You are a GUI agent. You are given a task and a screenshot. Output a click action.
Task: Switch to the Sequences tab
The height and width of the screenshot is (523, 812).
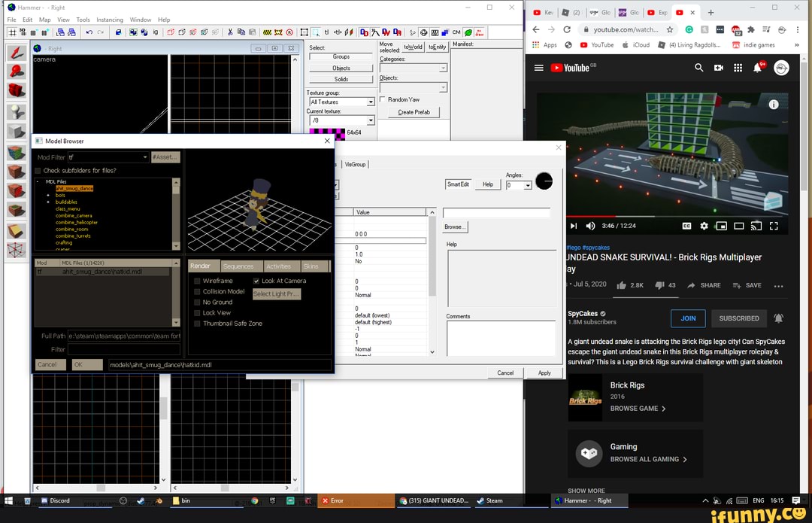pyautogui.click(x=238, y=266)
